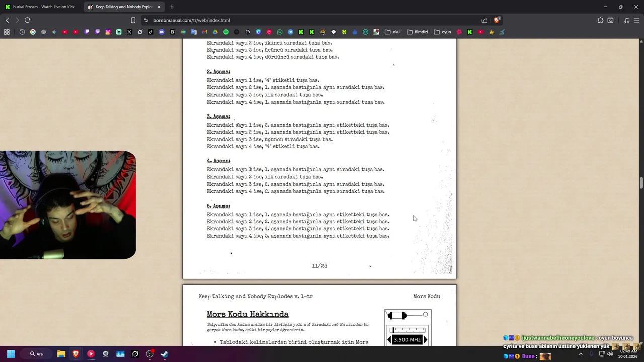The image size is (644, 362).
Task: Open the history clock bookmark icon
Action: pos(22,32)
